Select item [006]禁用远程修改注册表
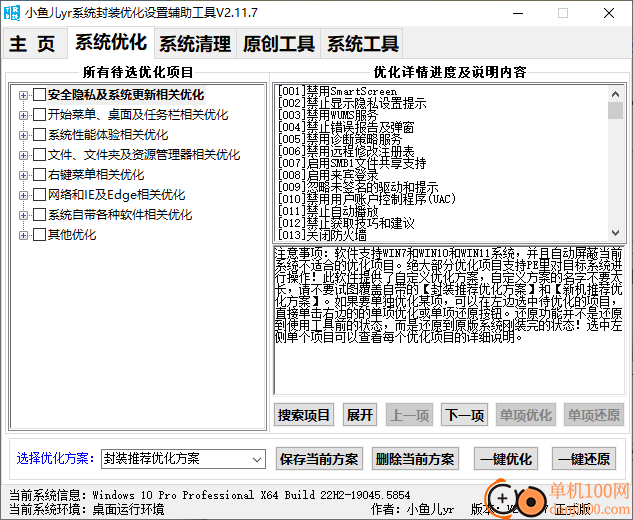The height and width of the screenshot is (520, 633). (346, 151)
